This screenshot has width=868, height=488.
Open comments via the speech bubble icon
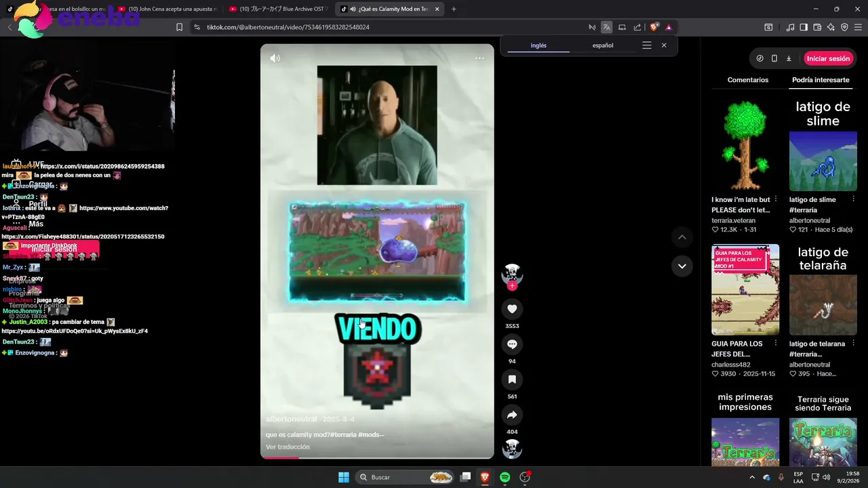(x=512, y=344)
